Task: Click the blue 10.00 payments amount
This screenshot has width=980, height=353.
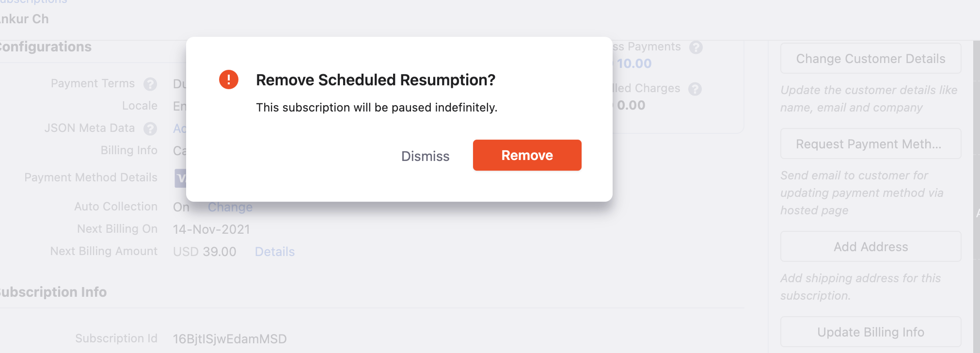Action: [634, 64]
